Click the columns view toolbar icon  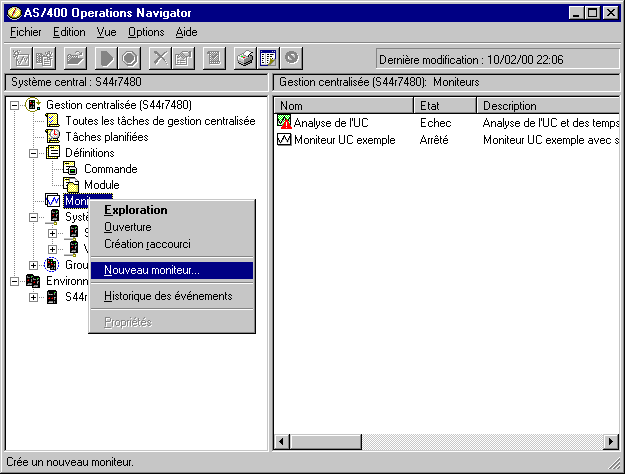[268, 59]
